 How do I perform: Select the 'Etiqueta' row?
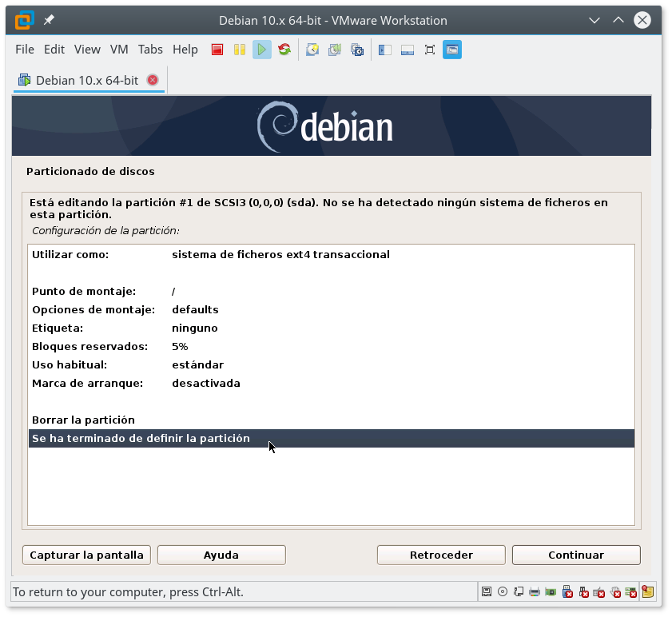coord(332,328)
